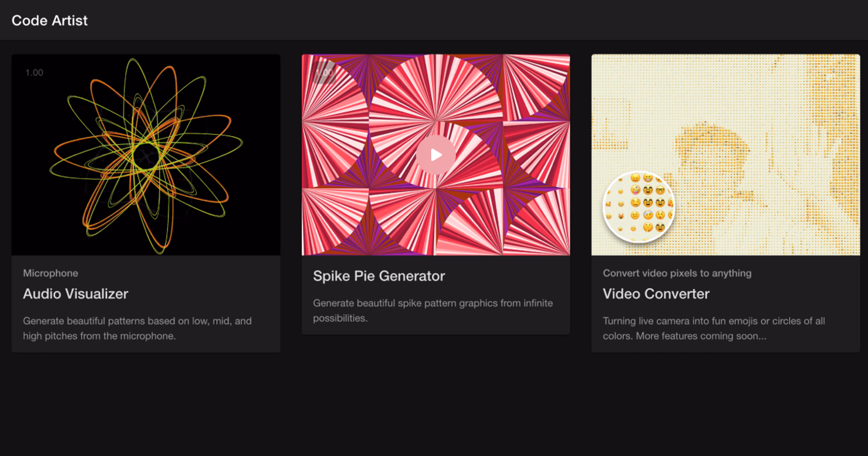Click the blank dark area below the cards

click(x=434, y=403)
